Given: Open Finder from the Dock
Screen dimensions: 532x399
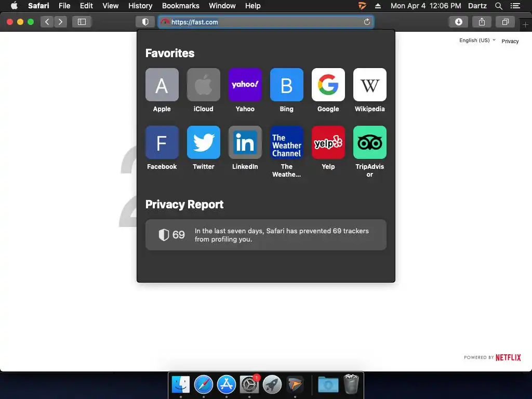Looking at the screenshot, I should pos(180,384).
